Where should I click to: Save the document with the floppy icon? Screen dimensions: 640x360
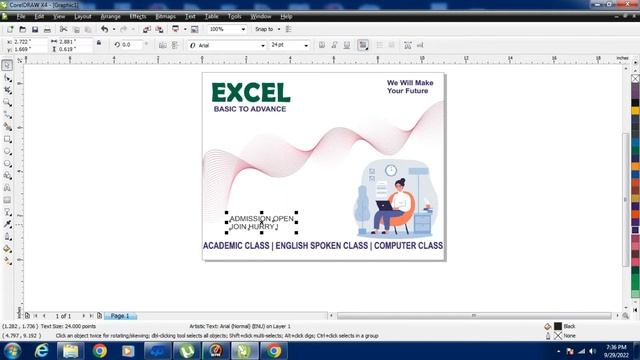pyautogui.click(x=35, y=29)
